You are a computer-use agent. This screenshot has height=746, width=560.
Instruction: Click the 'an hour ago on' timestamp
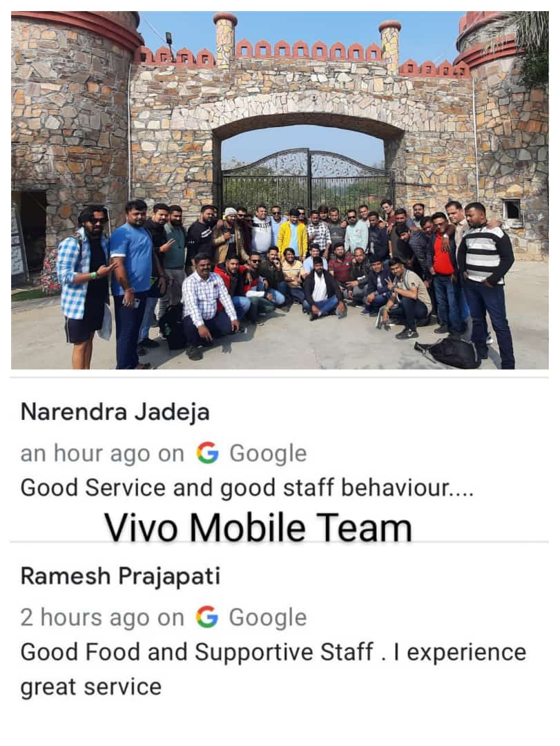tap(102, 453)
